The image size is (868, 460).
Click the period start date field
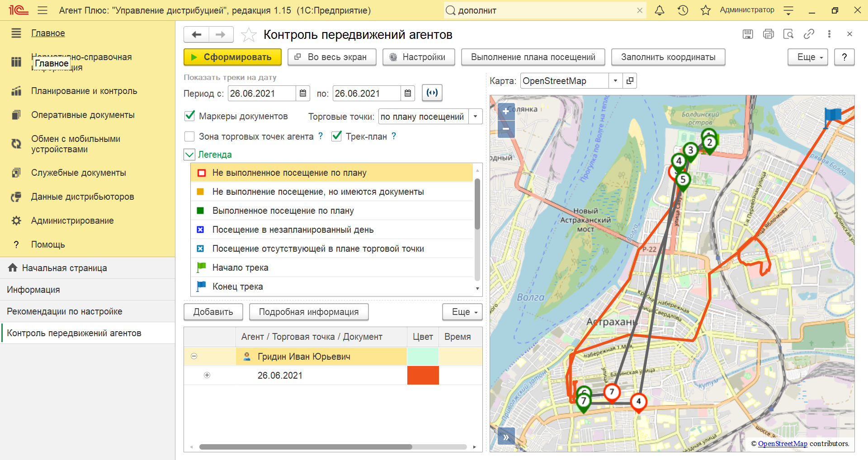click(262, 94)
